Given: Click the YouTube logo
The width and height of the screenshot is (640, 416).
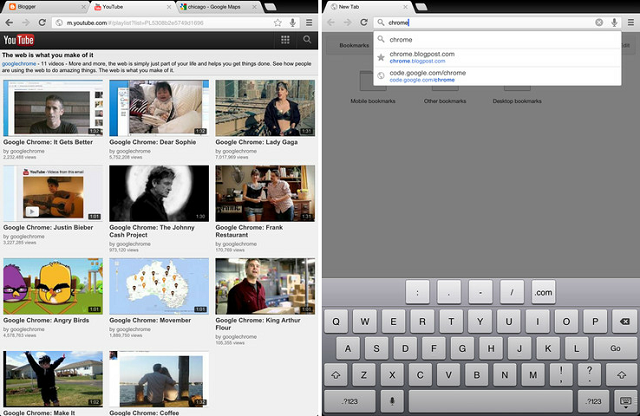Looking at the screenshot, I should (19, 40).
